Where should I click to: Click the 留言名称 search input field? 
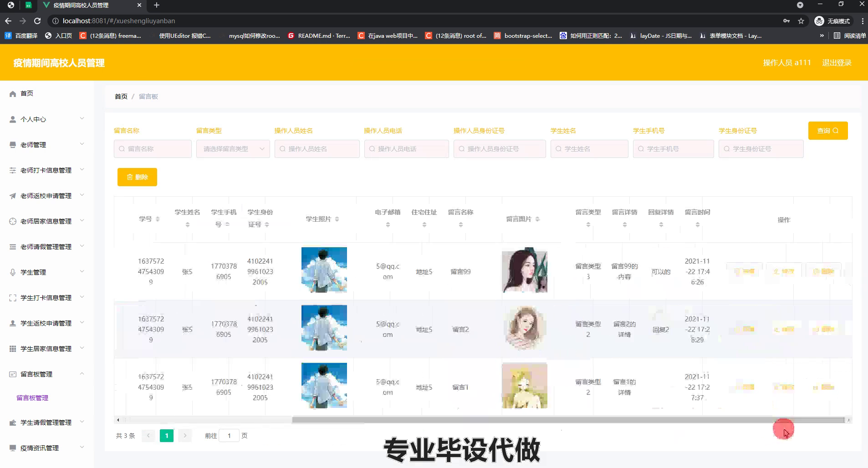[153, 149]
